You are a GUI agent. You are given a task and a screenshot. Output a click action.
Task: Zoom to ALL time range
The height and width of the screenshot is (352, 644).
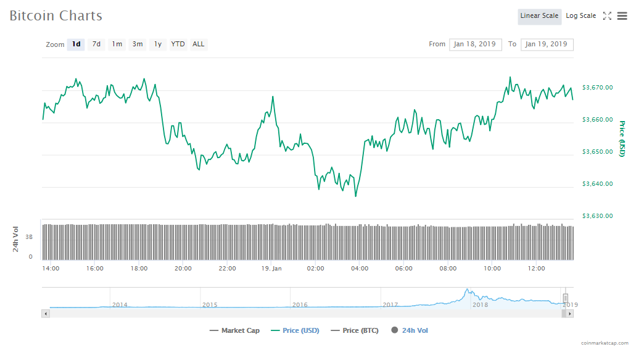[198, 44]
